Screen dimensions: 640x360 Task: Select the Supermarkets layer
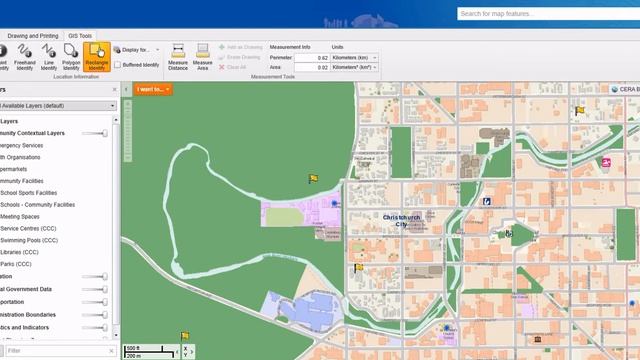click(x=13, y=169)
